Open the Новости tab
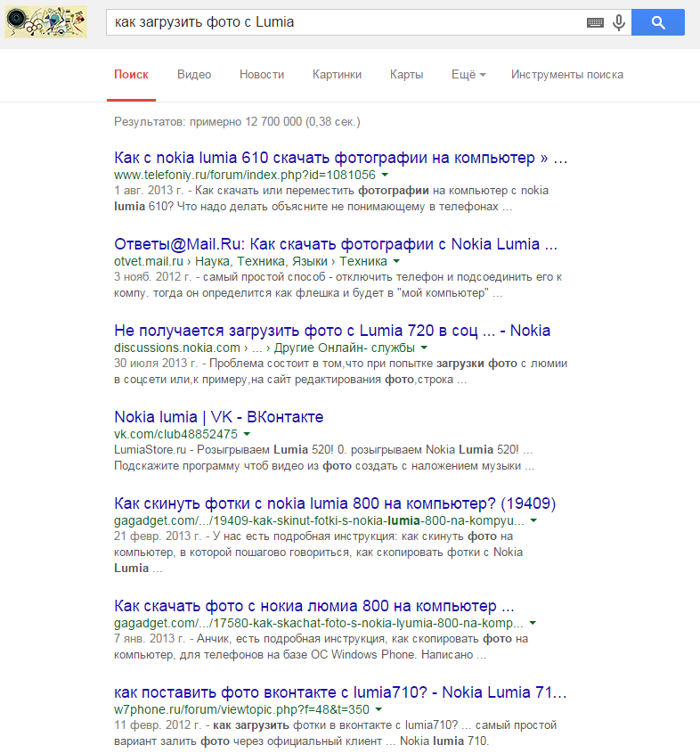The height and width of the screenshot is (753, 700). pyautogui.click(x=262, y=75)
